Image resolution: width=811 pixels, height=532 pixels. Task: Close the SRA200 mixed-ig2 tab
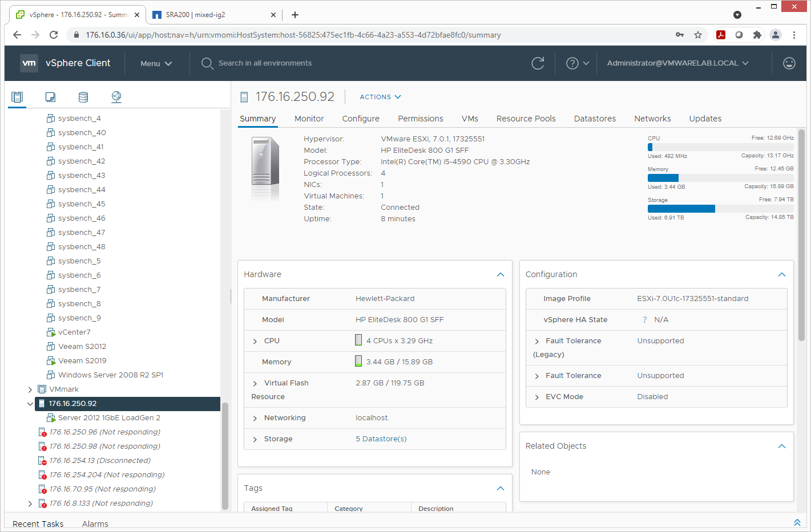click(273, 15)
